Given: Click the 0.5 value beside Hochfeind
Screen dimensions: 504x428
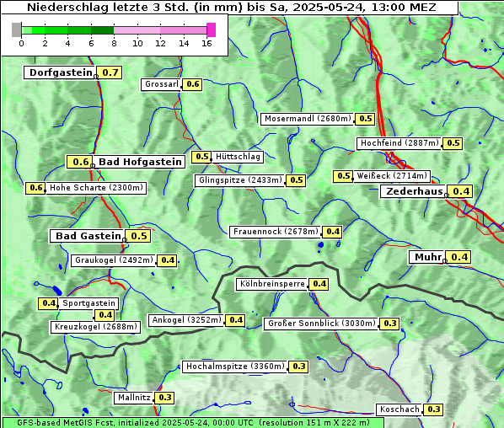Looking at the screenshot, I should point(453,143).
